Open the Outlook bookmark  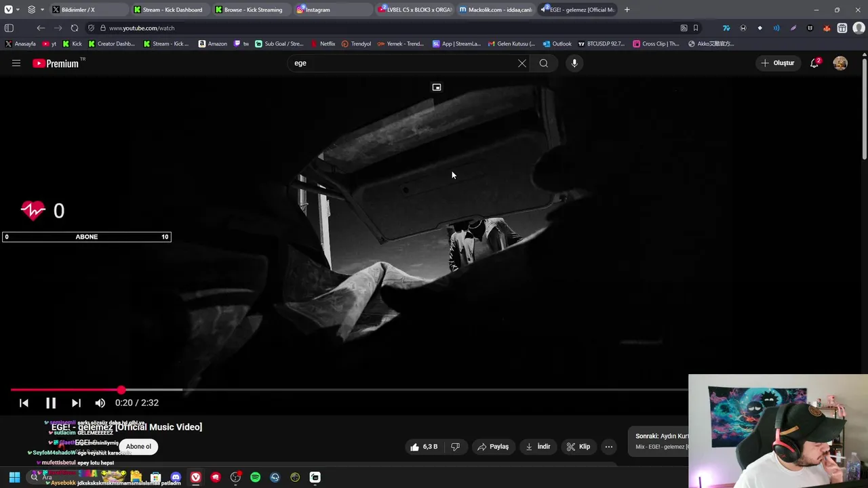click(557, 43)
